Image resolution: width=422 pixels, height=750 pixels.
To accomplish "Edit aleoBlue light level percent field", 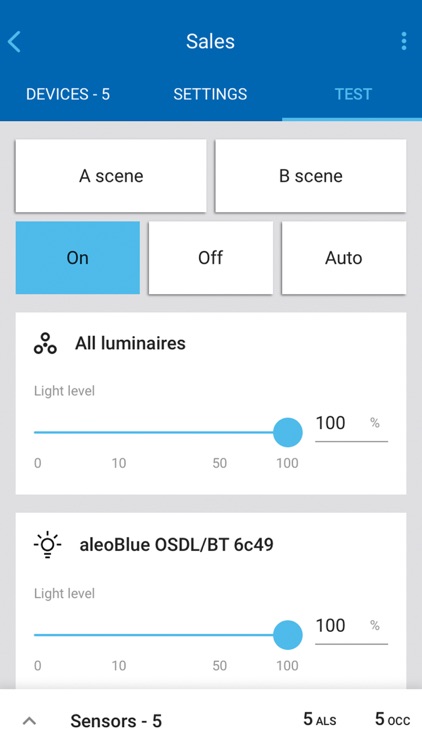I will [351, 628].
